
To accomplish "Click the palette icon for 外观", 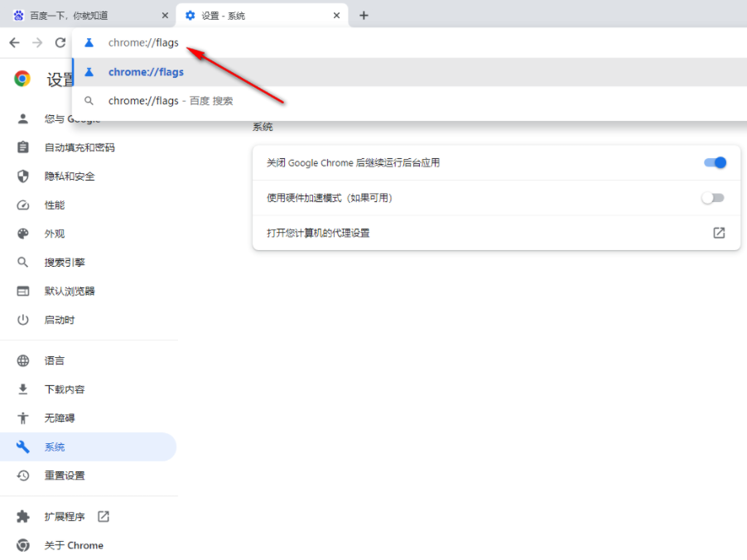I will click(x=23, y=234).
